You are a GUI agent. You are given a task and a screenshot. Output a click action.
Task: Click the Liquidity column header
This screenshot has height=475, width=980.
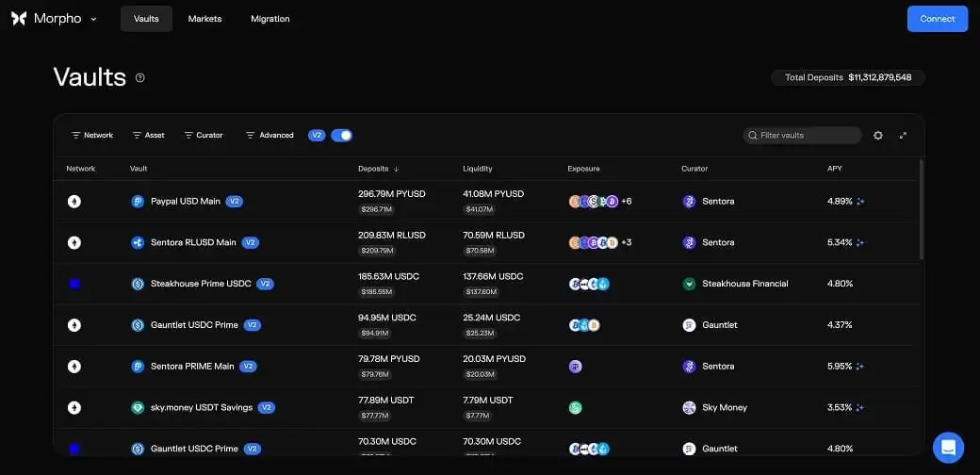pyautogui.click(x=478, y=169)
